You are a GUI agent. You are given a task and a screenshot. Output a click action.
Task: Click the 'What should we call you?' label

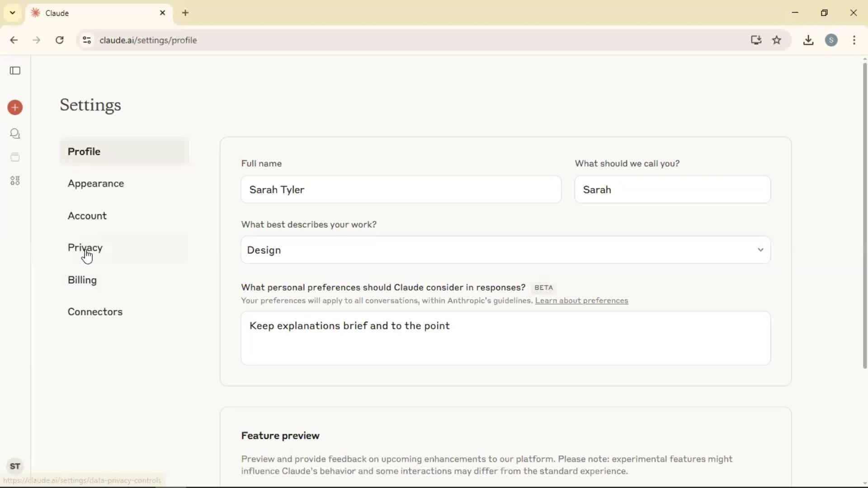coord(627,164)
